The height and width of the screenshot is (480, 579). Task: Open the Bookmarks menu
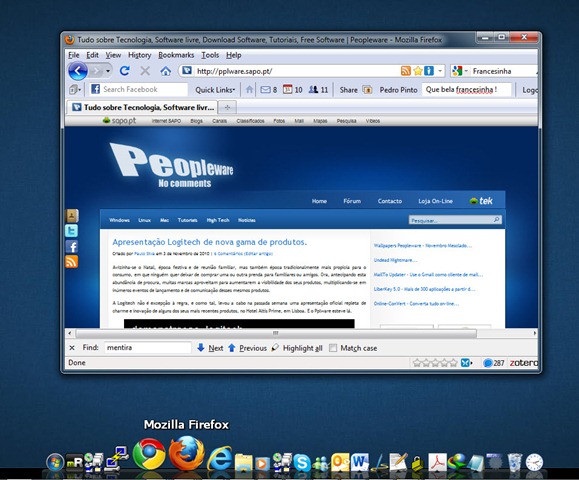point(176,55)
